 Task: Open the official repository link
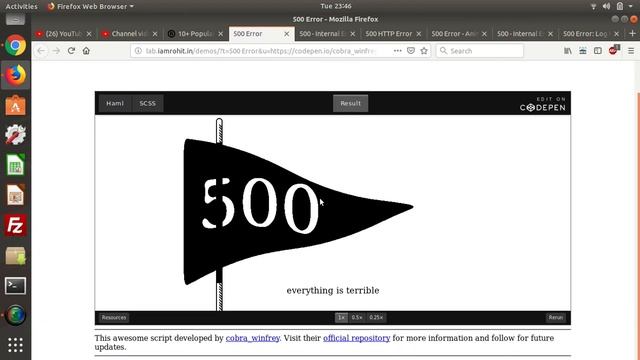(357, 338)
